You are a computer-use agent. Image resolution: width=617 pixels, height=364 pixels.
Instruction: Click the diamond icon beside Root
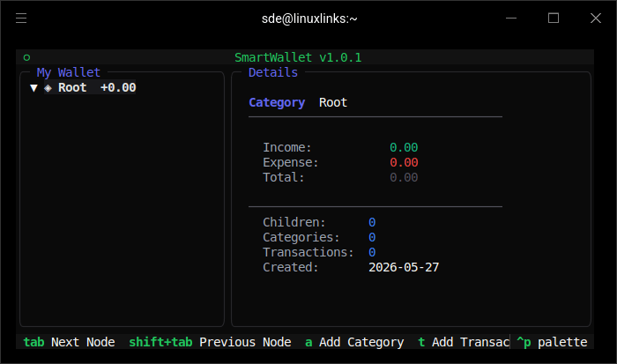pyautogui.click(x=48, y=88)
